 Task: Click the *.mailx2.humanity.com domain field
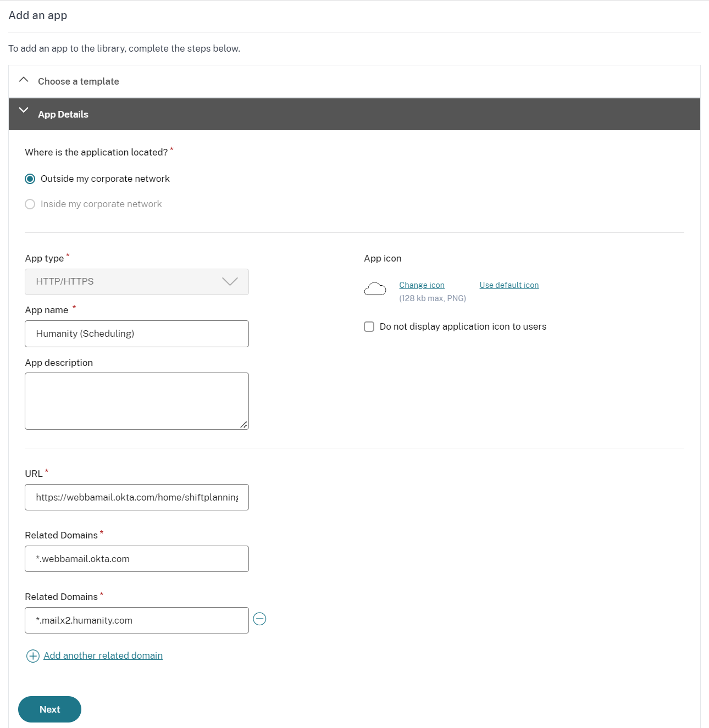pos(137,620)
